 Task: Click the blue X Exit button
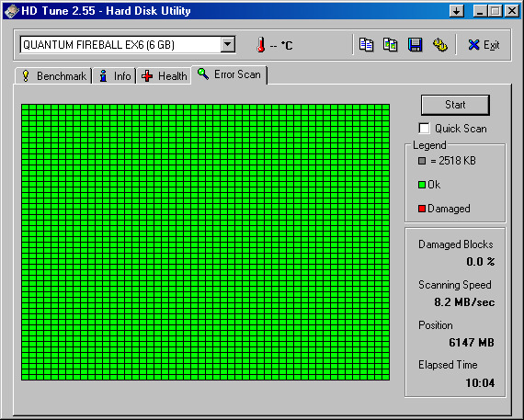[484, 45]
